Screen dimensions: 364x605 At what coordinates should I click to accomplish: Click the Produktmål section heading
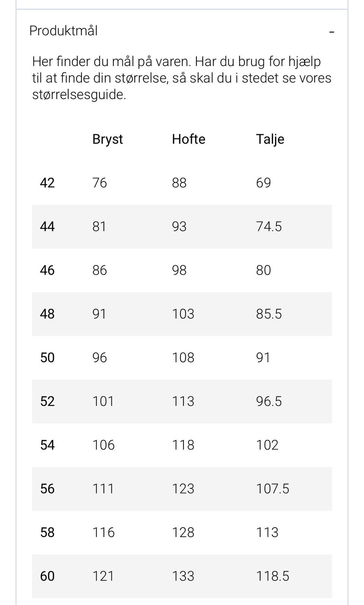click(63, 31)
